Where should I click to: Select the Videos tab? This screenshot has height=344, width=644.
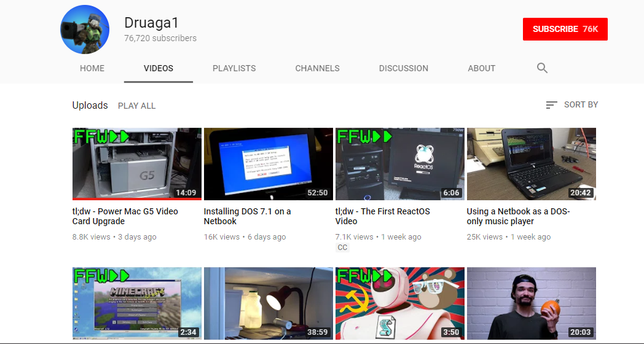pos(159,69)
